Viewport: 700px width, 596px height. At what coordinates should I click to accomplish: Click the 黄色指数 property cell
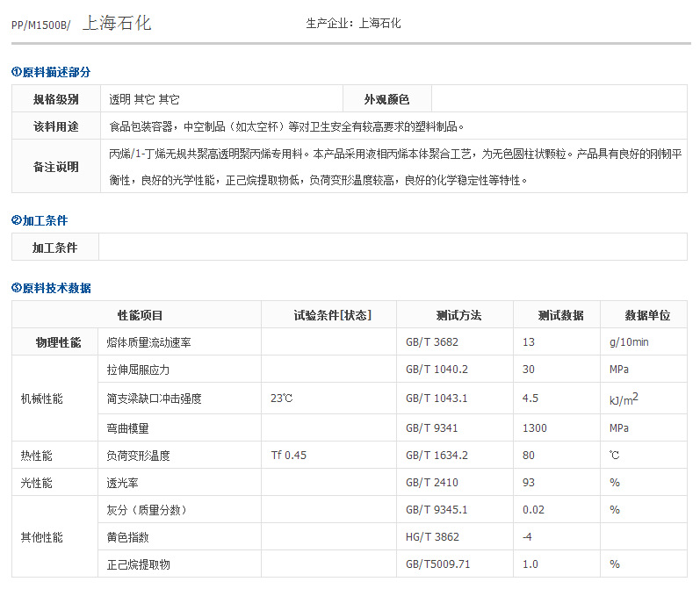(180, 536)
